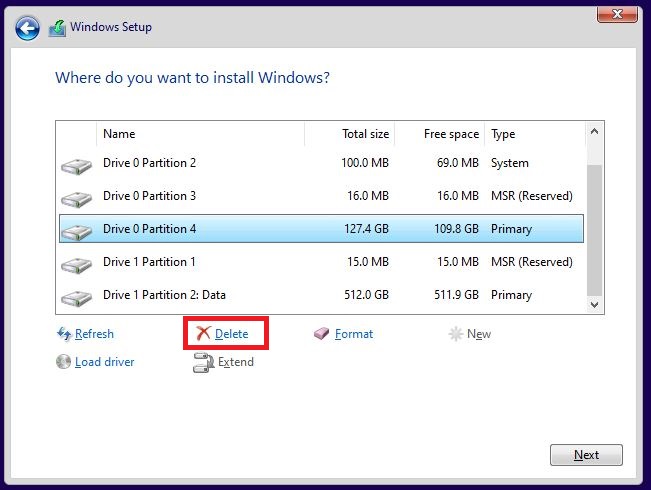Select Drive 0 Partition 4 name
The width and height of the screenshot is (651, 490).
[149, 229]
